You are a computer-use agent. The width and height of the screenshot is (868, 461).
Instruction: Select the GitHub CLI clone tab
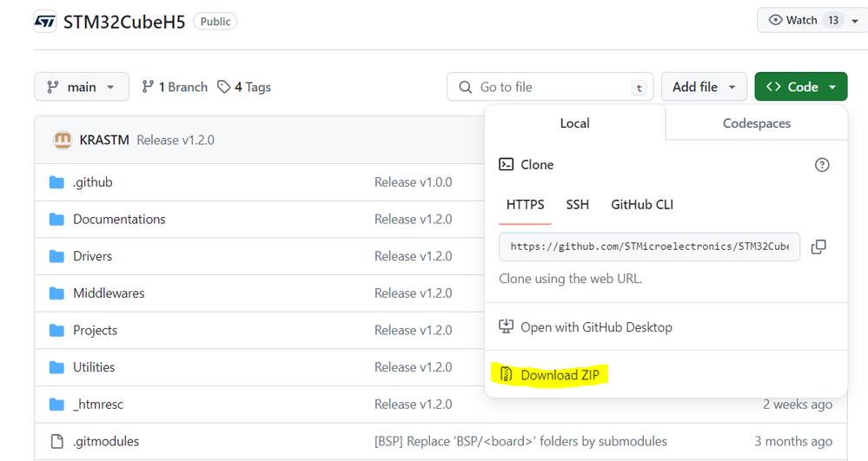point(641,205)
